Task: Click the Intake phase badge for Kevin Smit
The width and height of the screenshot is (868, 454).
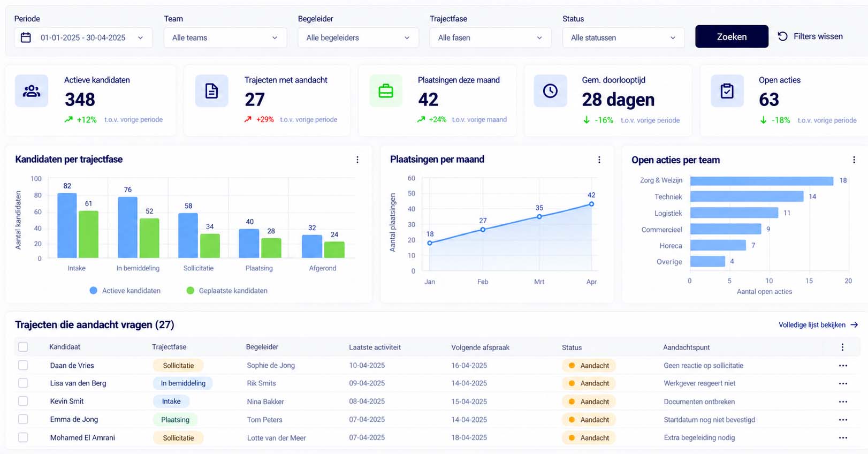Action: point(171,402)
